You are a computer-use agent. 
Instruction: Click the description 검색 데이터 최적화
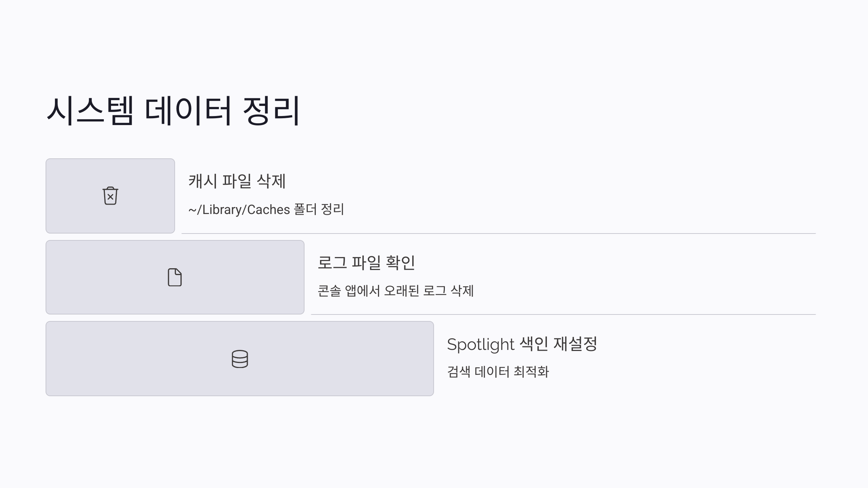pos(498,372)
